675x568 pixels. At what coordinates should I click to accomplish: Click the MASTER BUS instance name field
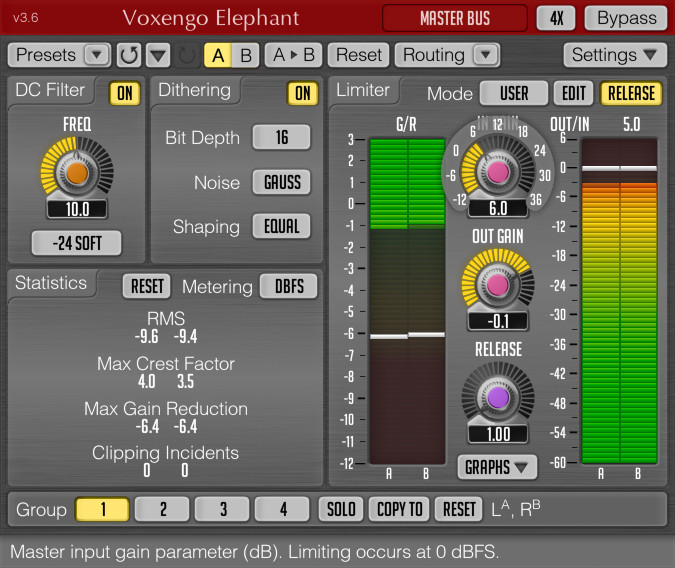click(x=455, y=18)
